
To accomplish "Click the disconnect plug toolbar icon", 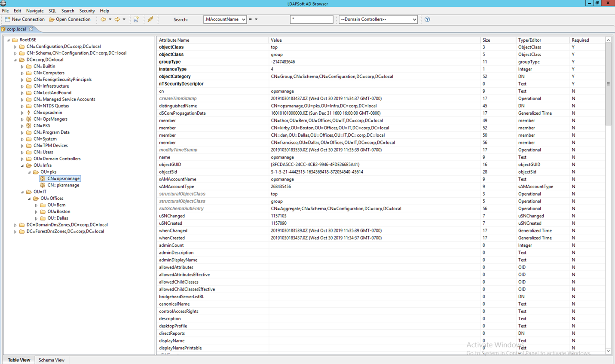I will click(150, 19).
